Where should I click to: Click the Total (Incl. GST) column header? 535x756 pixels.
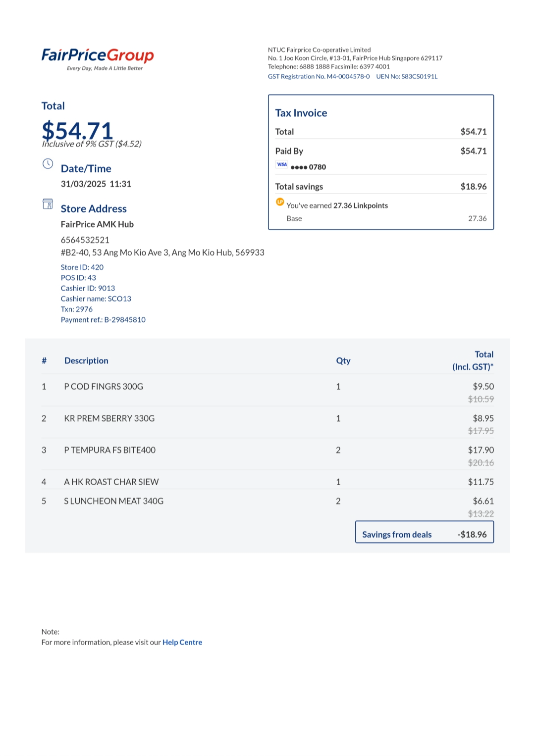pyautogui.click(x=473, y=361)
